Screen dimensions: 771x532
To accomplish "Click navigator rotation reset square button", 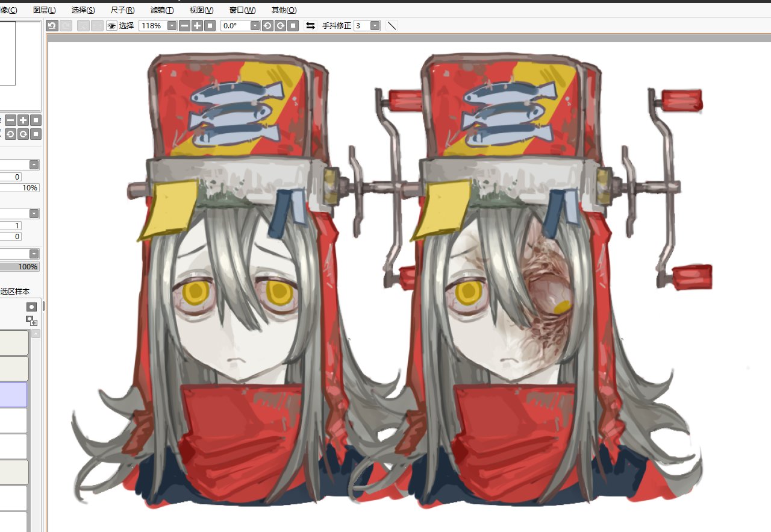I will coord(36,134).
